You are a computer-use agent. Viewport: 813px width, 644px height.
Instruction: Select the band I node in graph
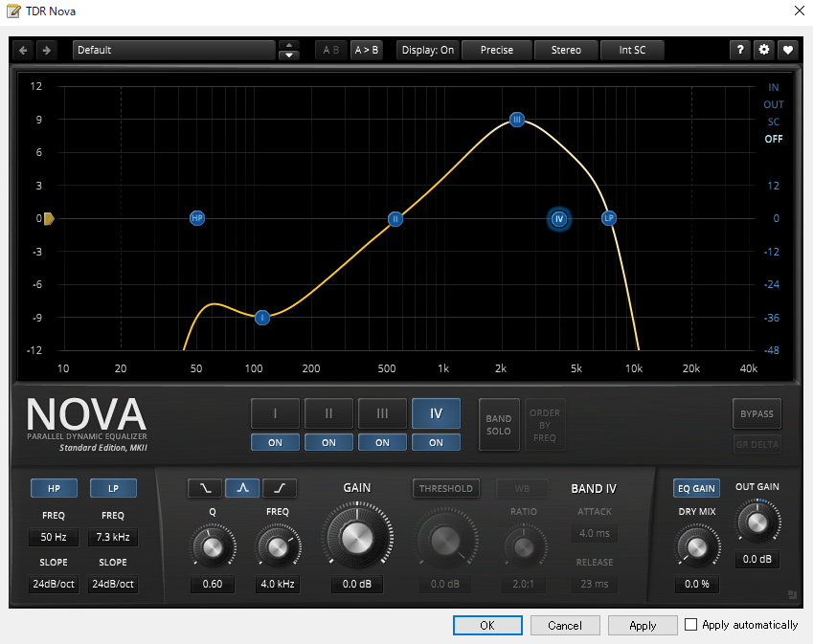262,317
